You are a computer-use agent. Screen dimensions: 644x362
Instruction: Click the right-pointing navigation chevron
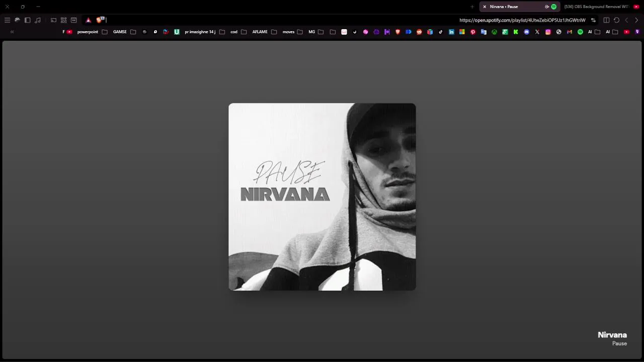coord(636,20)
